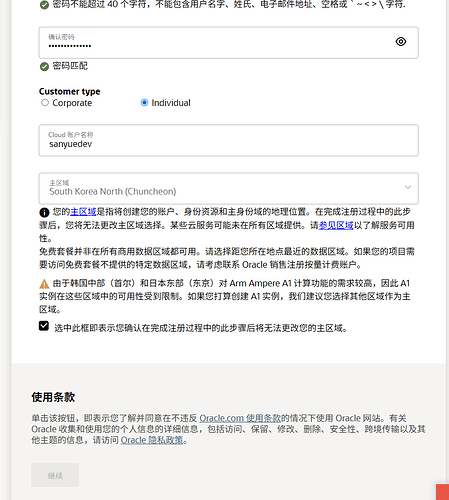Click the black info icon beside 您的主区域
This screenshot has width=449, height=500.
pos(44,212)
